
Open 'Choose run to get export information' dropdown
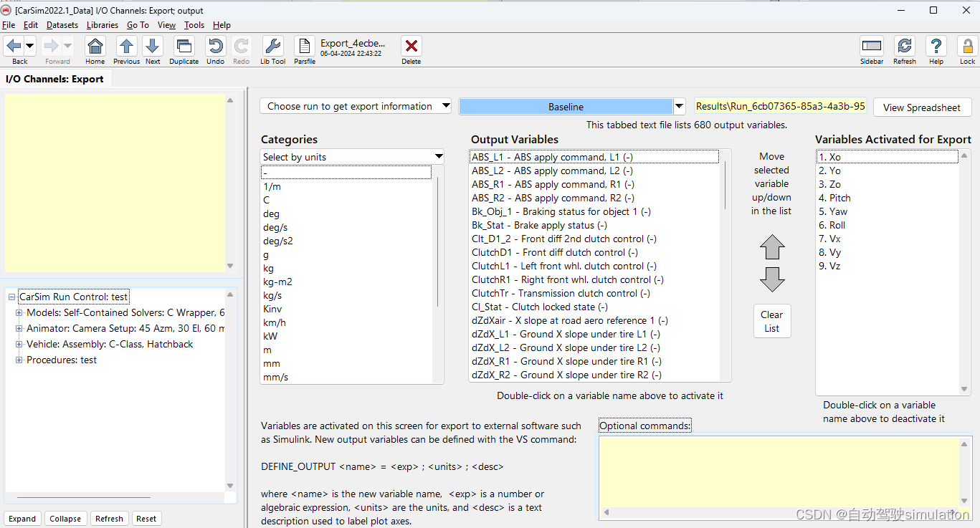click(356, 106)
